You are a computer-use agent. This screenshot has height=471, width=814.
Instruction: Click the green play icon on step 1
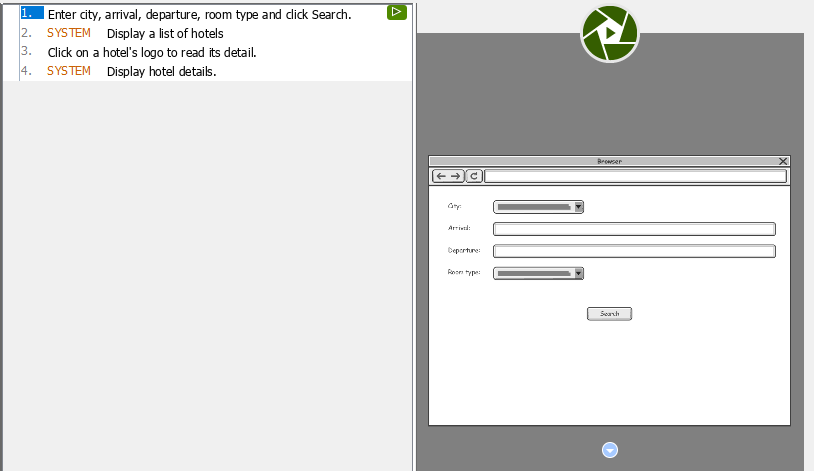point(397,12)
